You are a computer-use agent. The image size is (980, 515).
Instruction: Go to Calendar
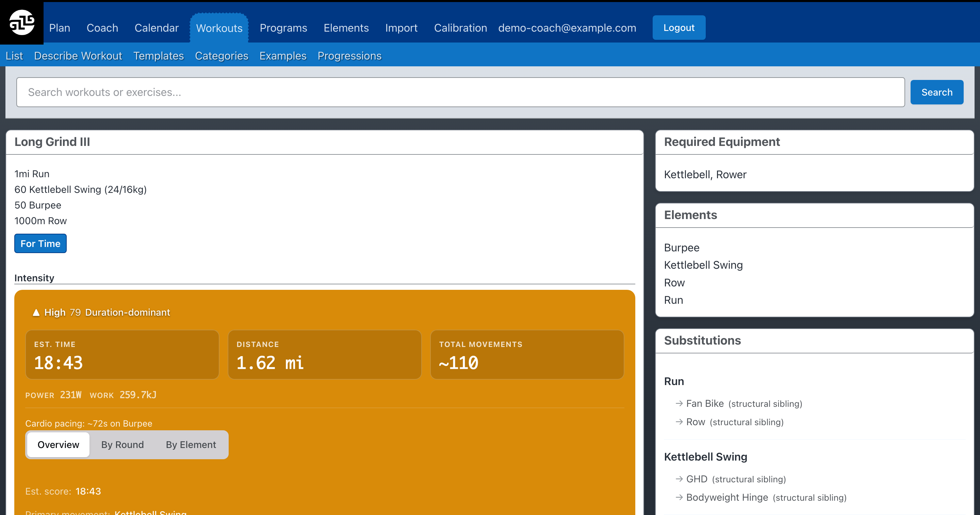[157, 28]
